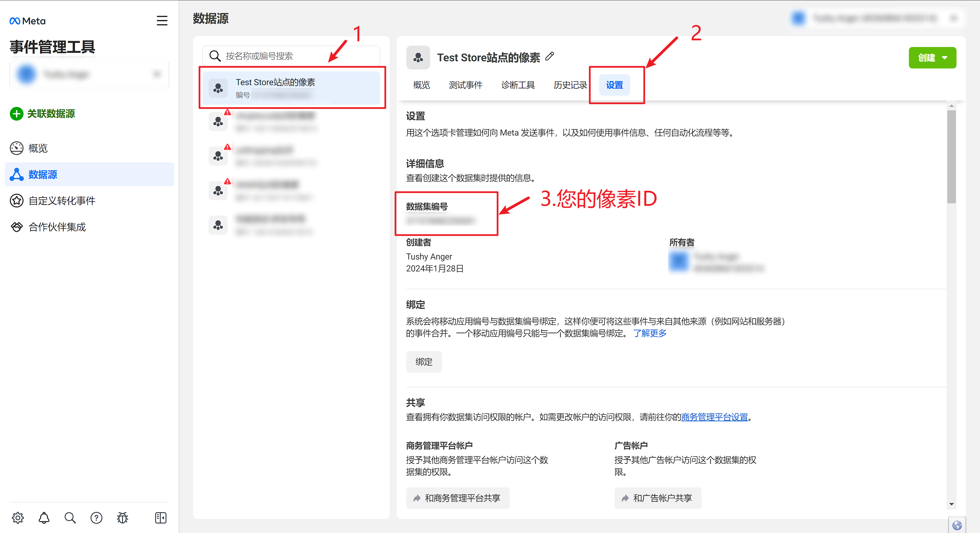Open the notifications bell
Image resolution: width=980 pixels, height=533 pixels.
pyautogui.click(x=44, y=518)
